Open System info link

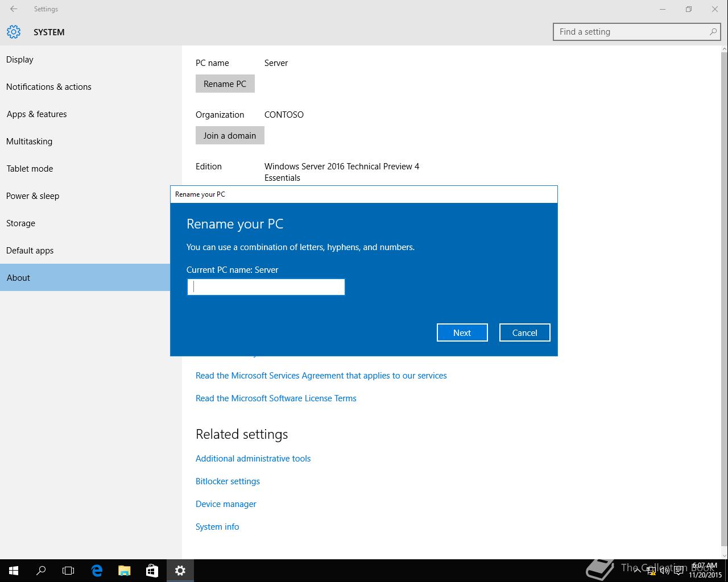[217, 527]
